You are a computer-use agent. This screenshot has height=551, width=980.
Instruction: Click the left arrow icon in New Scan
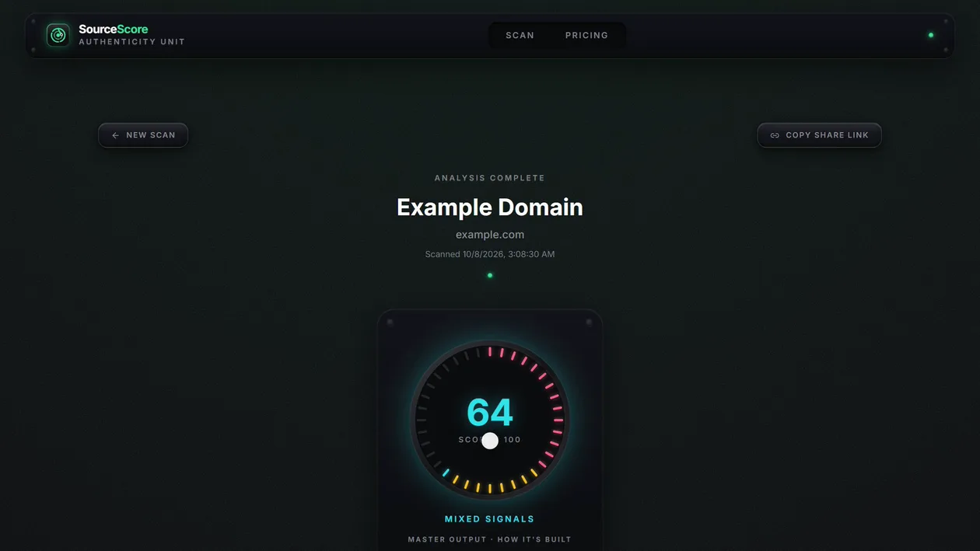(115, 135)
